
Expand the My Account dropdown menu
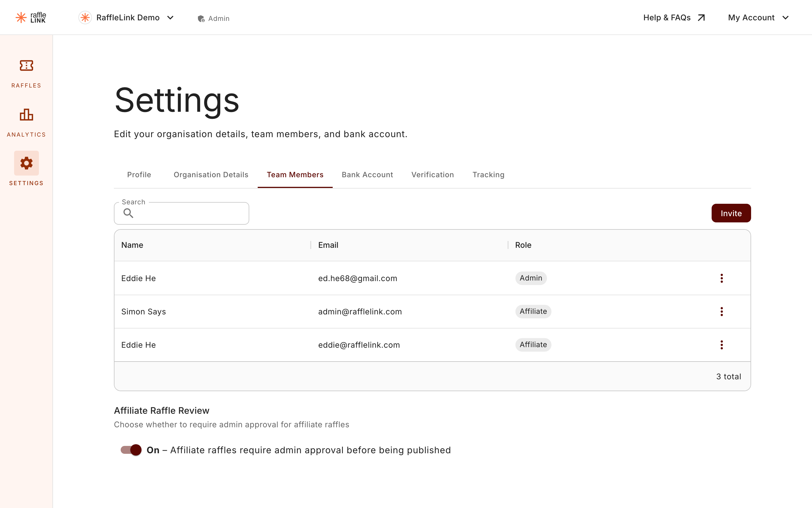pos(785,17)
